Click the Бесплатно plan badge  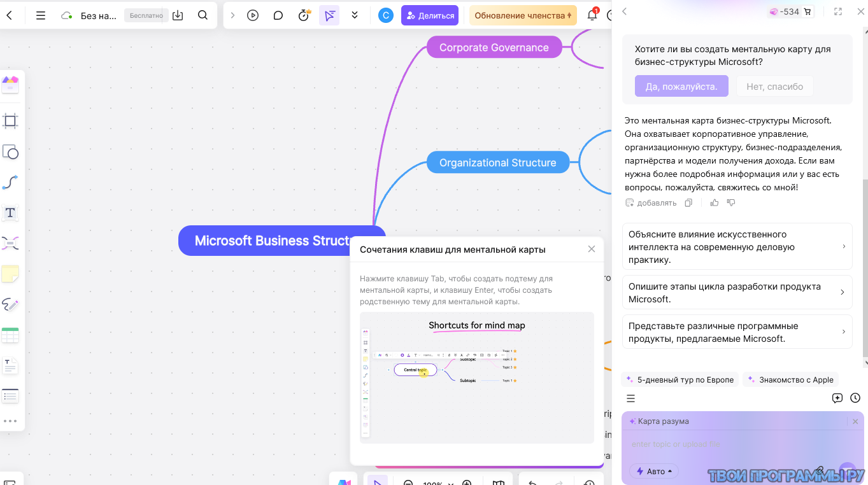145,15
